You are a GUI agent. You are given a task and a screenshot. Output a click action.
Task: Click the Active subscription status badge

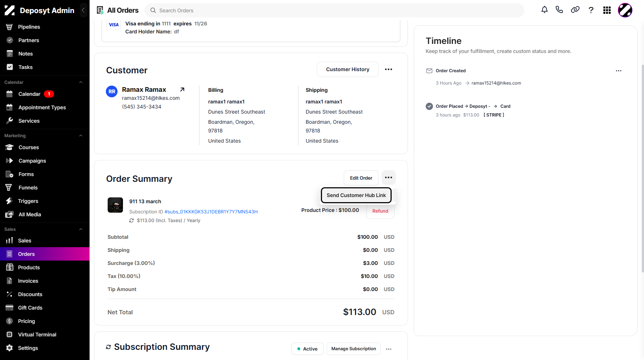coord(307,349)
